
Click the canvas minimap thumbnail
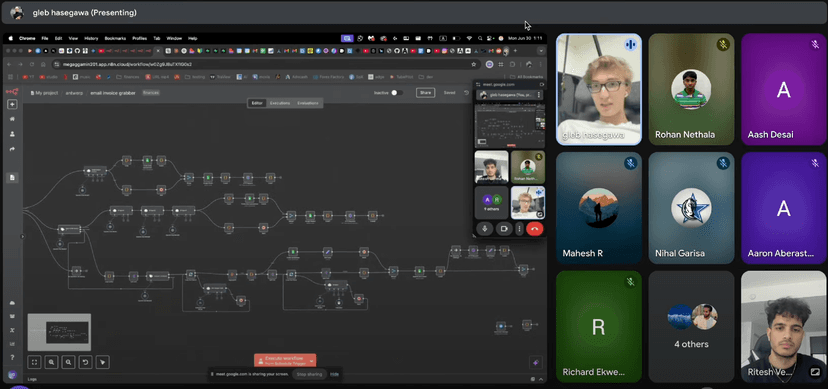pos(59,333)
